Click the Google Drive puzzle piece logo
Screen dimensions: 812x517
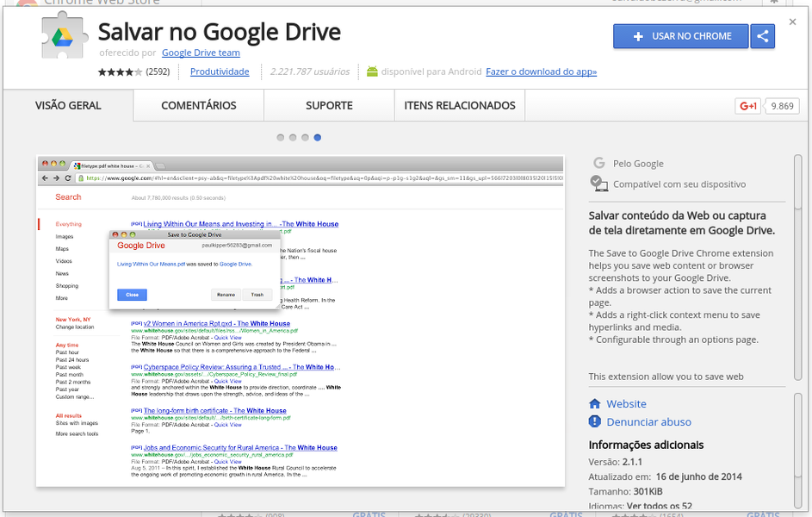(x=63, y=36)
